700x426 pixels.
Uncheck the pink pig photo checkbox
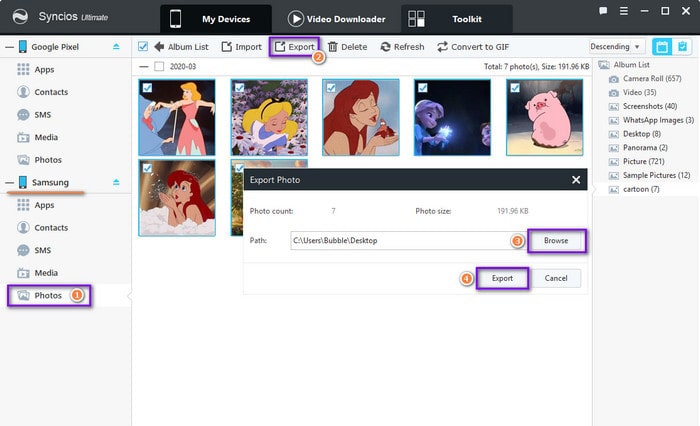[515, 88]
